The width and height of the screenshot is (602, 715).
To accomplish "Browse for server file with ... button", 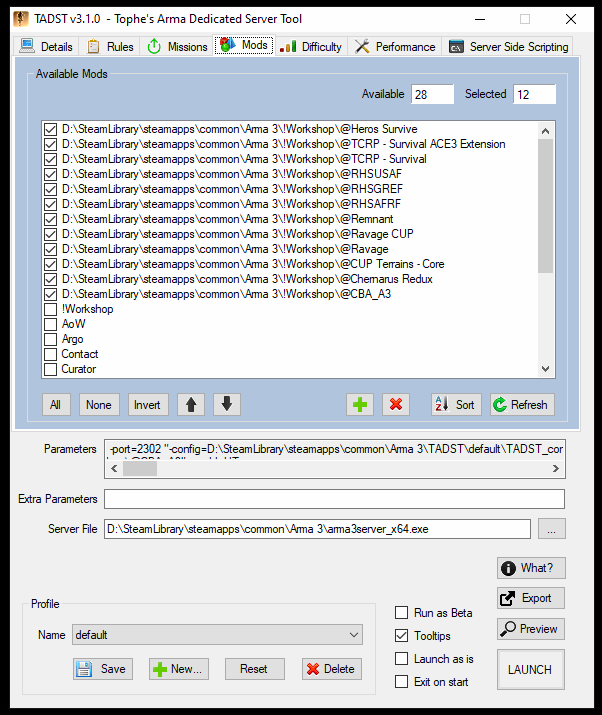I will tap(551, 529).
